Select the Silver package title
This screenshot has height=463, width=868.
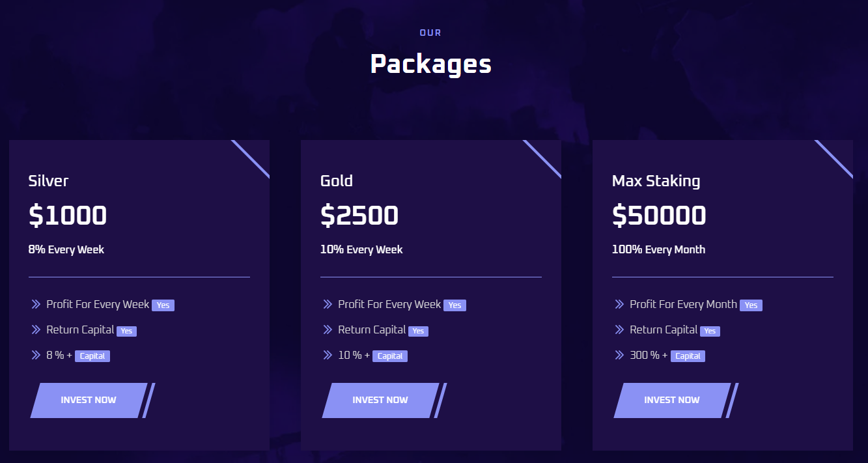tap(48, 180)
